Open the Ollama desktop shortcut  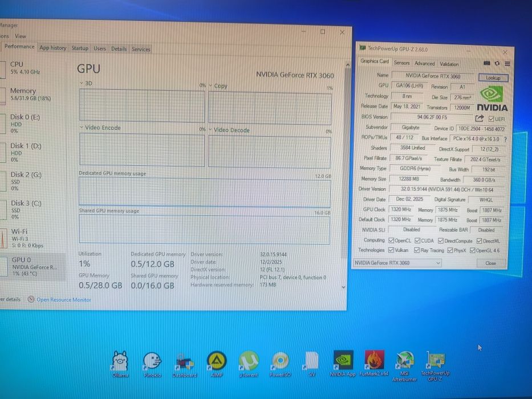120,364
